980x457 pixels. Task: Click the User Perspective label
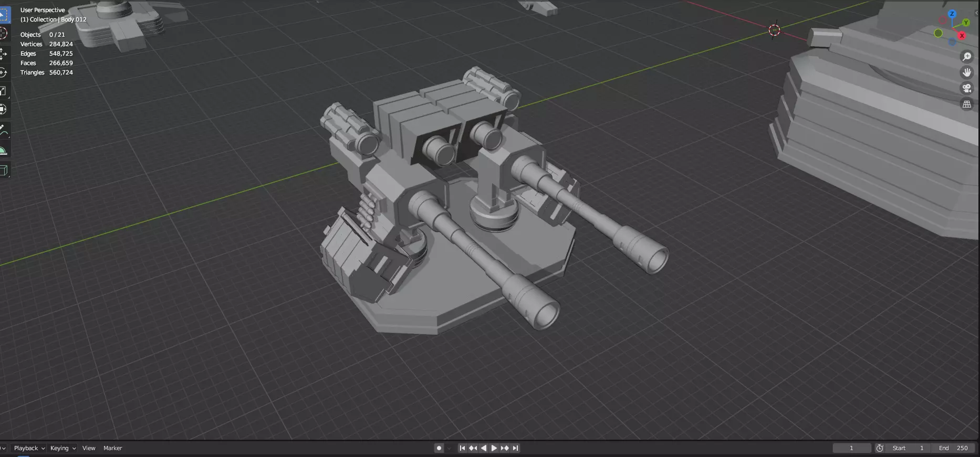43,10
